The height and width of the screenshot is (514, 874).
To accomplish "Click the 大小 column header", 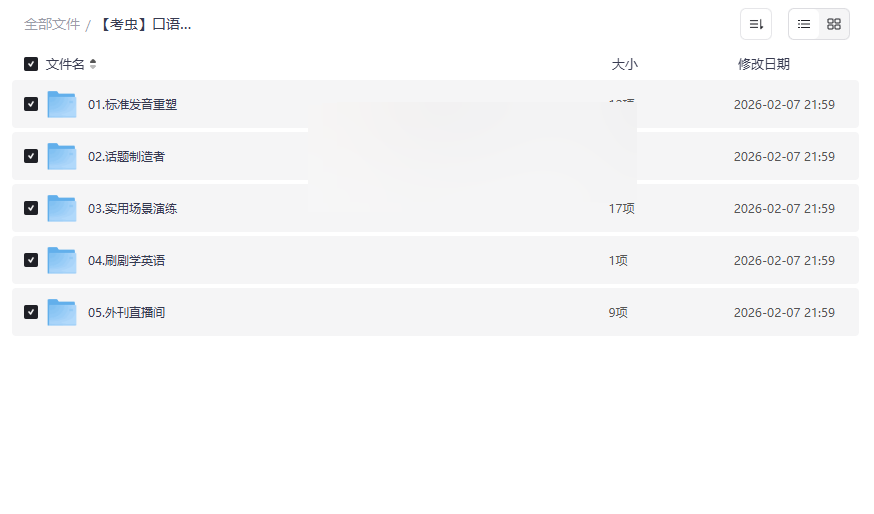I will (624, 64).
